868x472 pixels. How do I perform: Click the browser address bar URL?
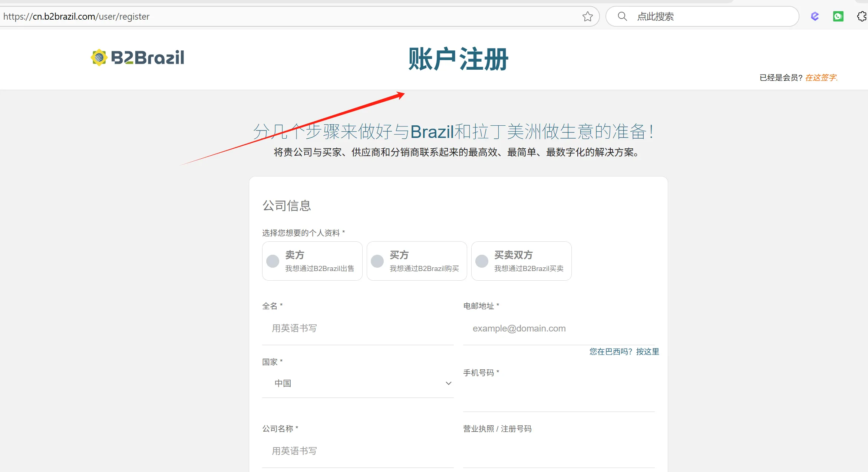(76, 16)
